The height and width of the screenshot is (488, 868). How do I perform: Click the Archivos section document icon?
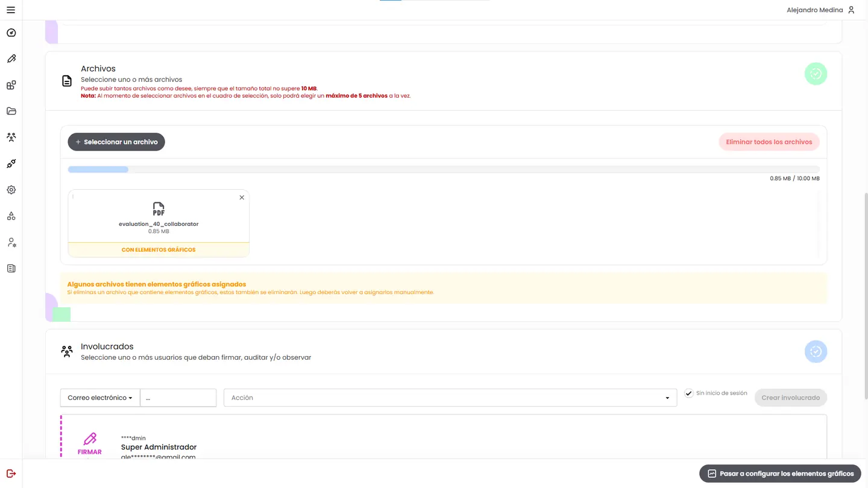tap(67, 81)
